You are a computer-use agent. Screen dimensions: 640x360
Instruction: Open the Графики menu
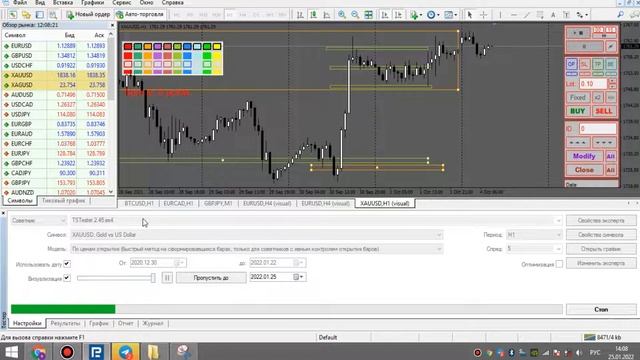pyautogui.click(x=92, y=3)
